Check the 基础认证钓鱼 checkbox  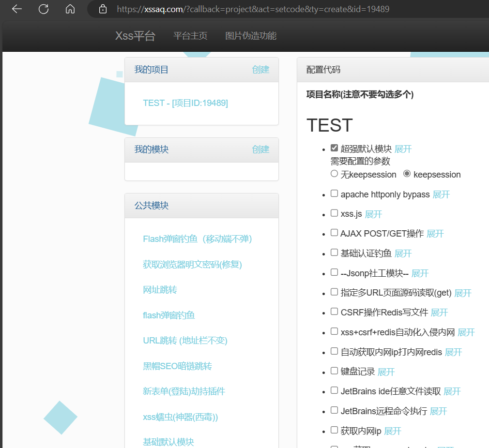coord(334,253)
